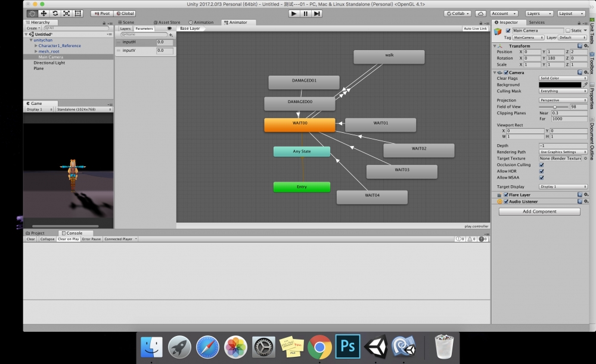This screenshot has height=364, width=596.
Task: Pick background color with eyedropper
Action: tap(585, 85)
